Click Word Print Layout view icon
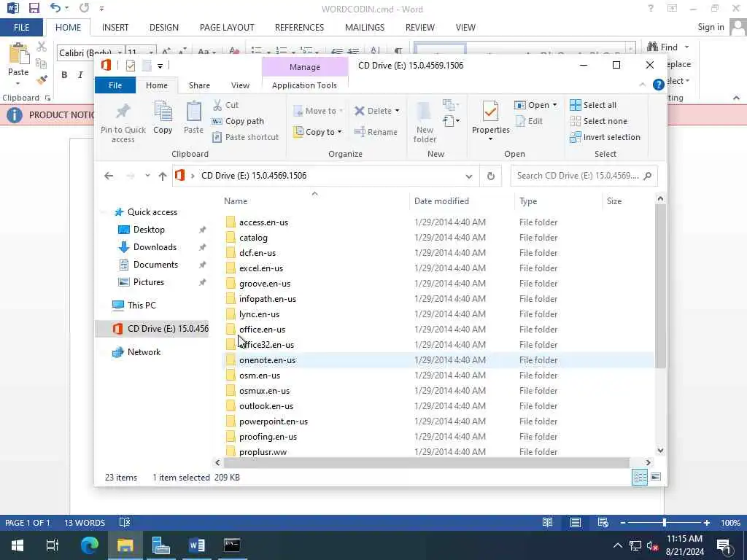The height and width of the screenshot is (560, 747). click(x=576, y=522)
